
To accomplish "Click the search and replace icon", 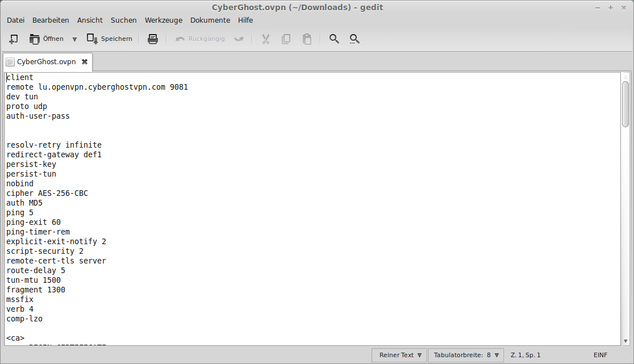I will tap(354, 39).
